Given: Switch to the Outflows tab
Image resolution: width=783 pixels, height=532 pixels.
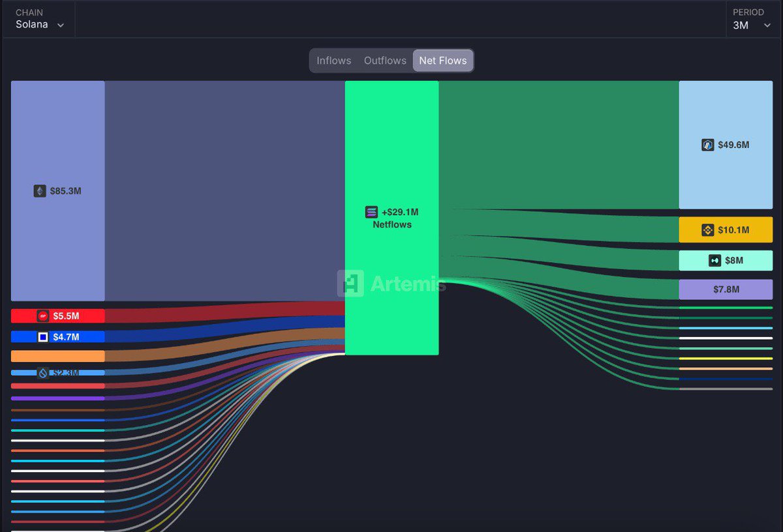Looking at the screenshot, I should [x=385, y=60].
